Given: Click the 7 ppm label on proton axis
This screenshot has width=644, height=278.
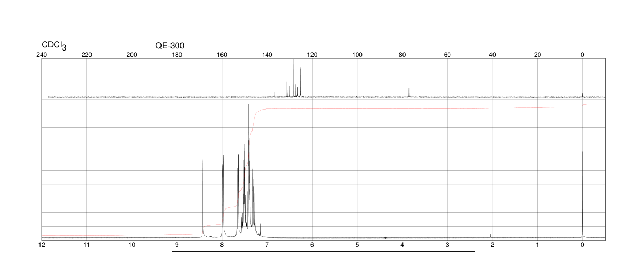Looking at the screenshot, I should click(267, 245).
